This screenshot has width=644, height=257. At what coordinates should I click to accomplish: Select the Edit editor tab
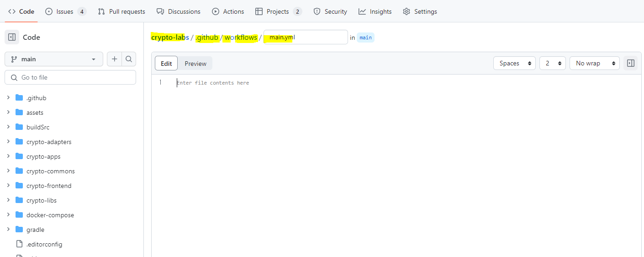(x=166, y=64)
